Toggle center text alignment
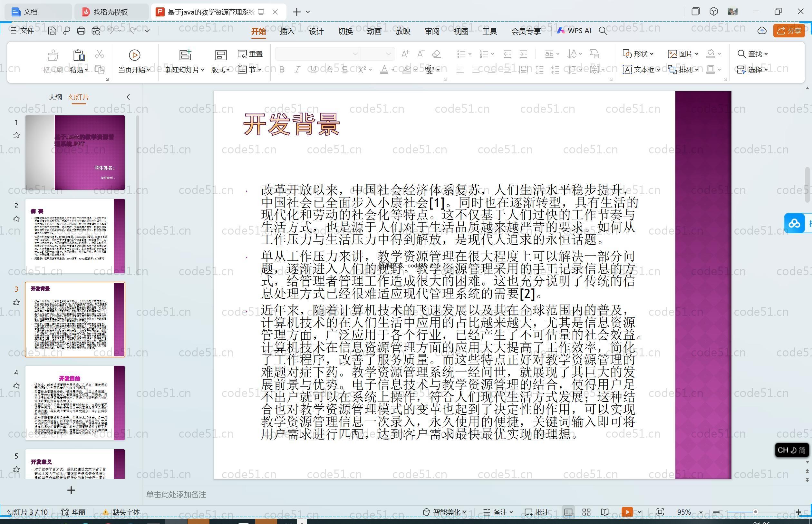The image size is (812, 524). (x=476, y=70)
